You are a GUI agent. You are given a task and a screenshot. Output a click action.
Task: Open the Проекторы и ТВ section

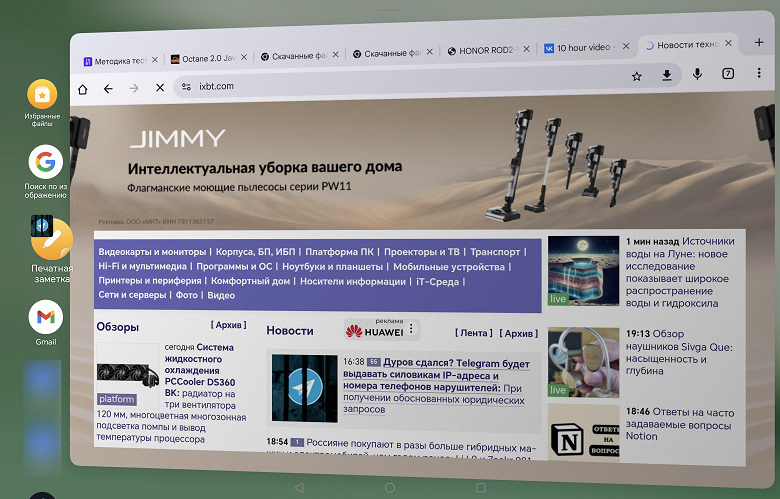tap(422, 252)
